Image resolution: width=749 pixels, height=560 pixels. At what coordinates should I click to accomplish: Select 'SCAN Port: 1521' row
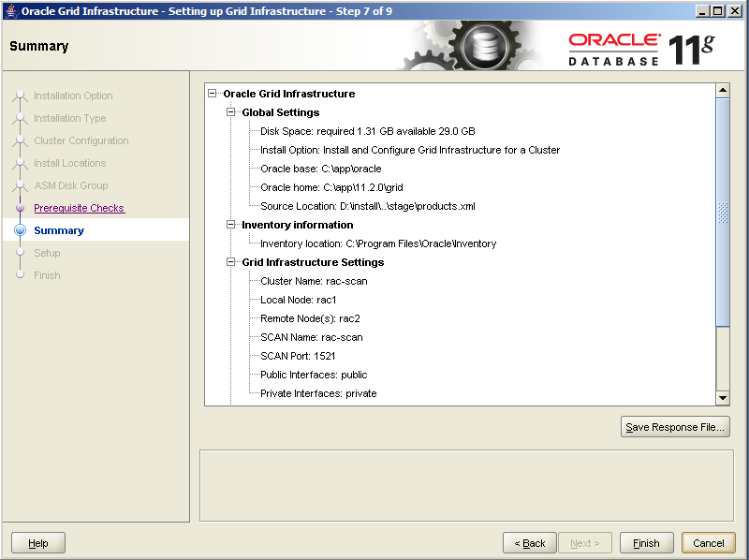click(x=298, y=356)
